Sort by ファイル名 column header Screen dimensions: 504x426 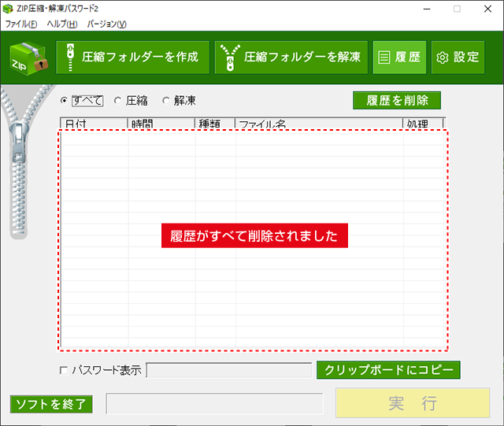319,124
